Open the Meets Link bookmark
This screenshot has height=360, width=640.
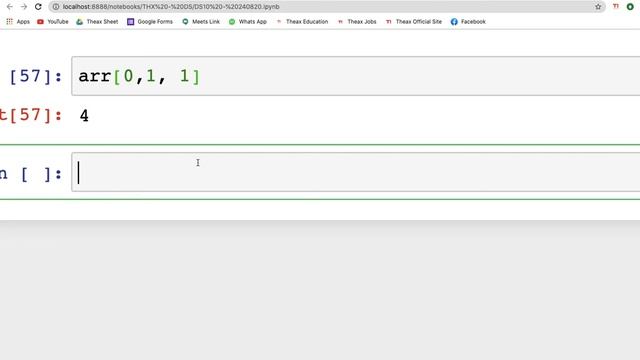[201, 22]
